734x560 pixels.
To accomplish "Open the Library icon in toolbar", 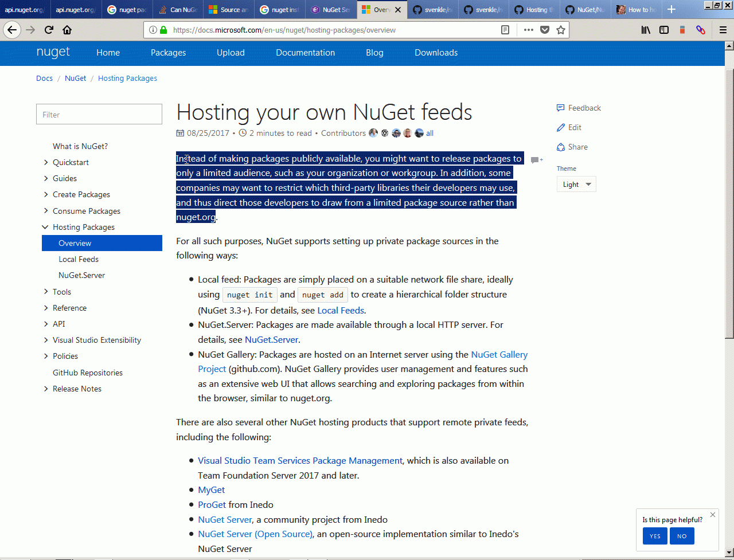I will coord(646,30).
